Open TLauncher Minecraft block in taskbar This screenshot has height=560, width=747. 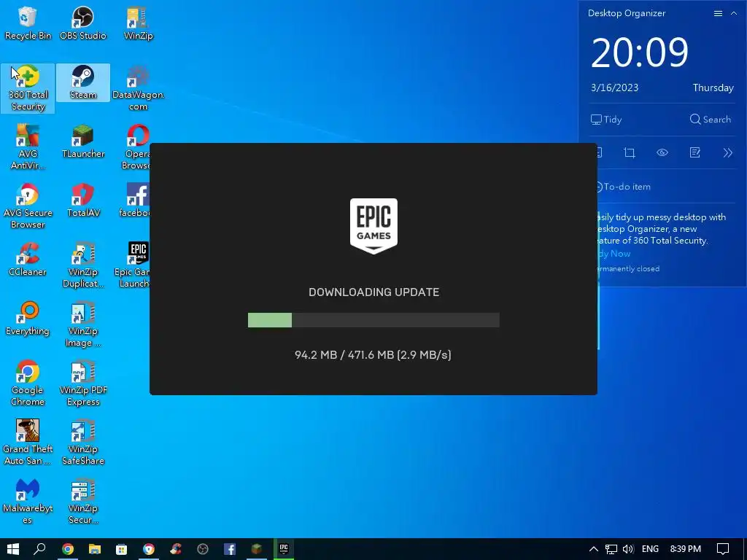coord(257,549)
